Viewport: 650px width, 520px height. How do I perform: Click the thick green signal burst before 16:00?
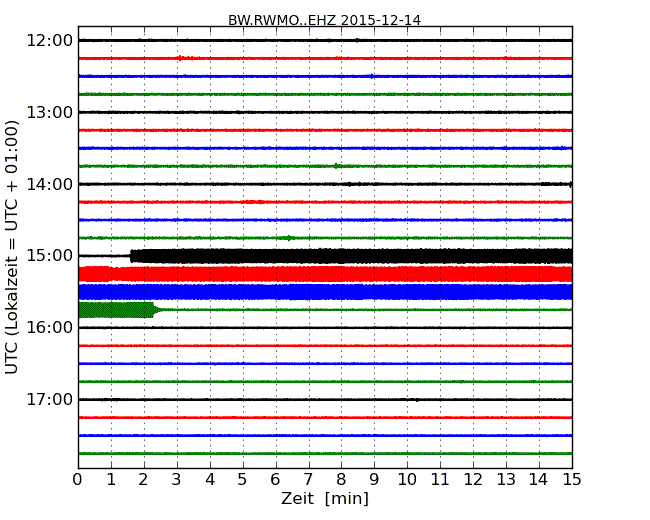pos(118,310)
